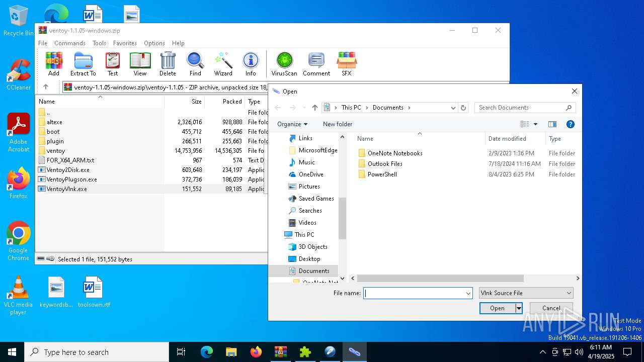
Task: Select the Outlook Files folder
Action: coord(385,164)
